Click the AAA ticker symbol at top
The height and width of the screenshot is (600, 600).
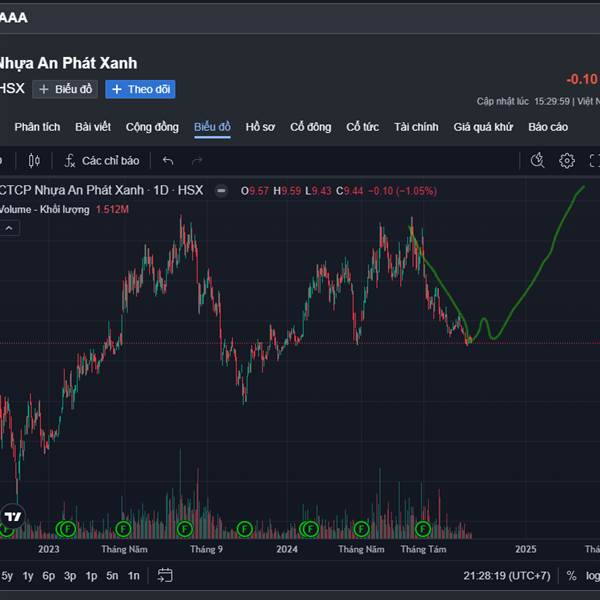[x=14, y=18]
